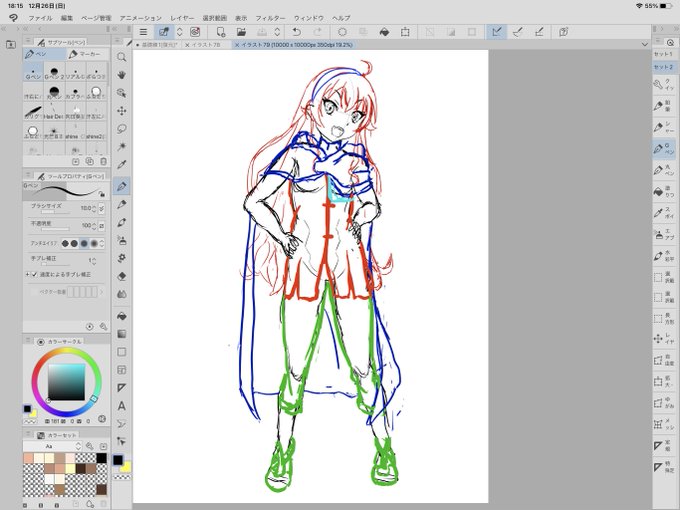Click the stepper beside touch operation icon

(180, 32)
